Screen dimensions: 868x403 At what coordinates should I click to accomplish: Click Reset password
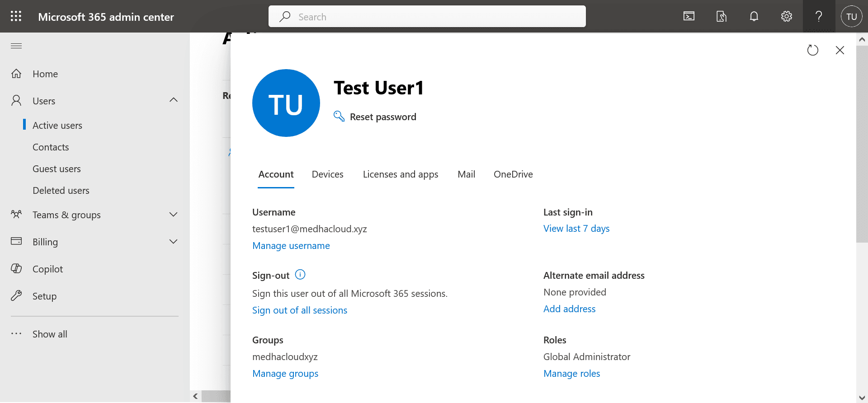[383, 117]
